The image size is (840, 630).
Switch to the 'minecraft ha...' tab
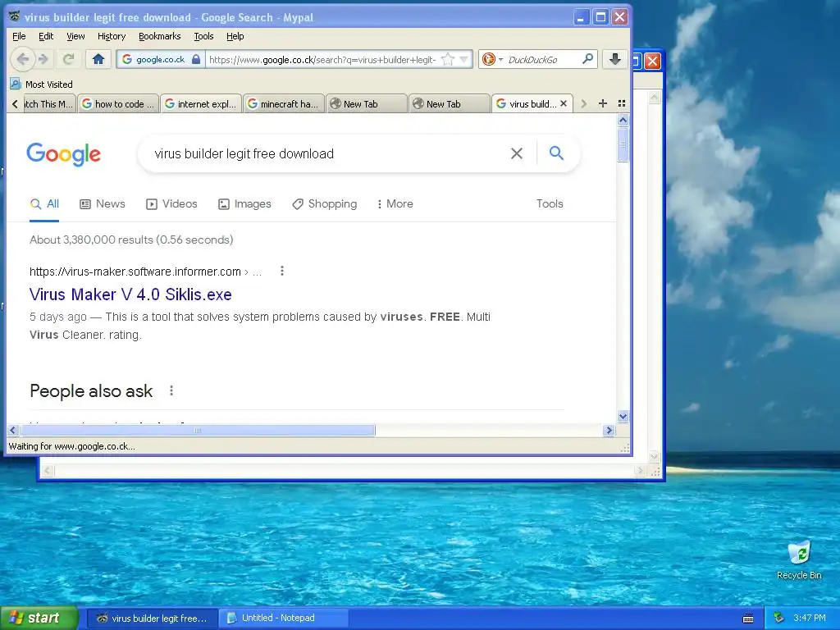coord(284,104)
